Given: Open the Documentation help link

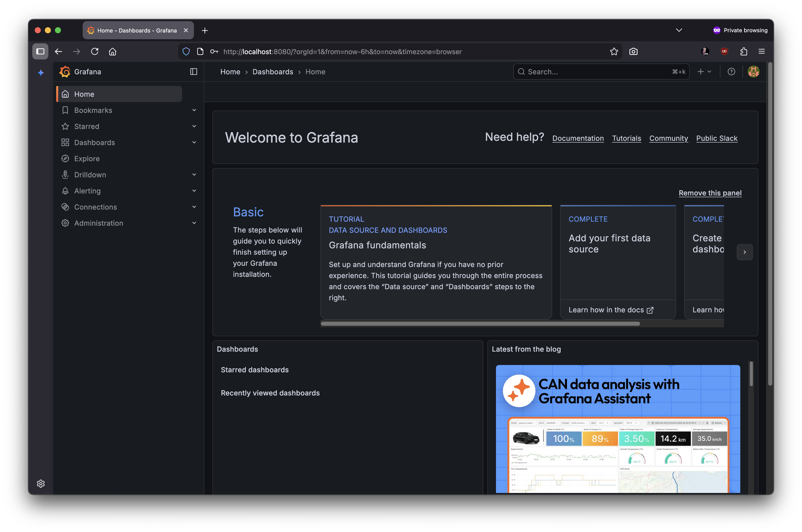Looking at the screenshot, I should pyautogui.click(x=578, y=139).
